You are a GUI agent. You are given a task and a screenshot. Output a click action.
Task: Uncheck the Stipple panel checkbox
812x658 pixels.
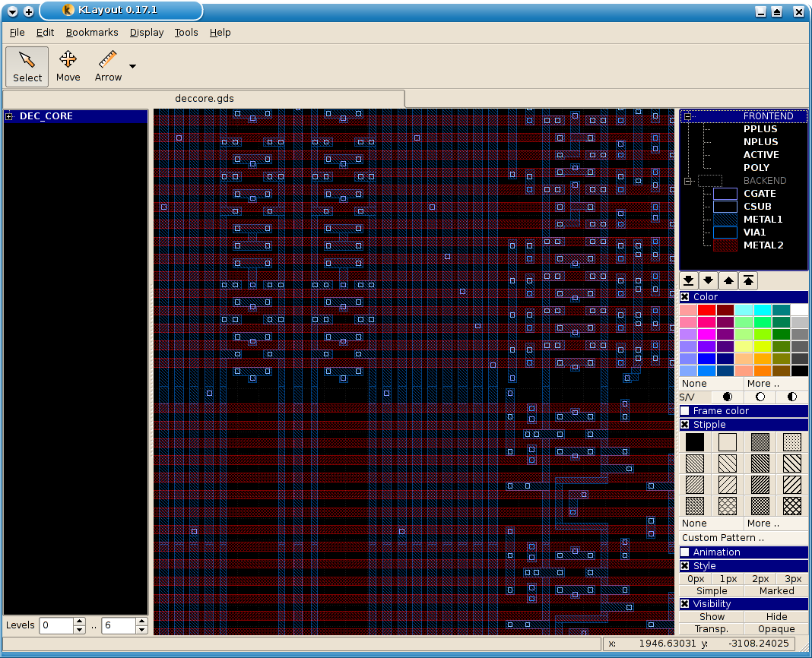click(685, 425)
